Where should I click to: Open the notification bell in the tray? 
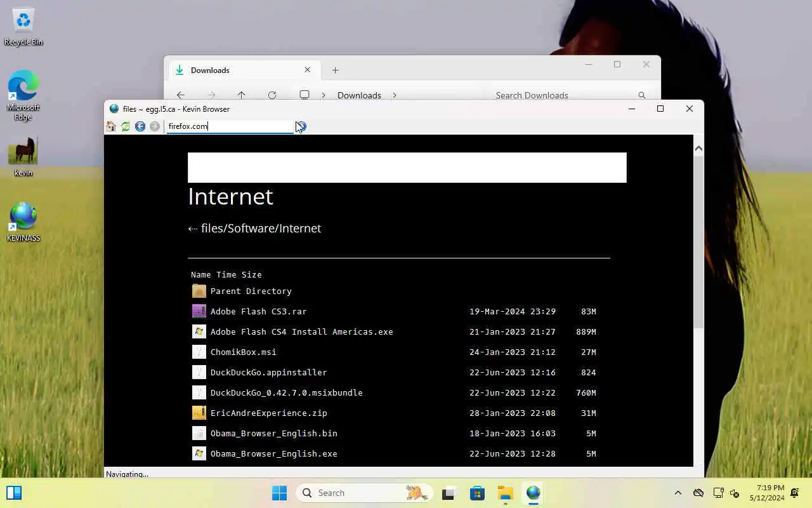pyautogui.click(x=794, y=493)
